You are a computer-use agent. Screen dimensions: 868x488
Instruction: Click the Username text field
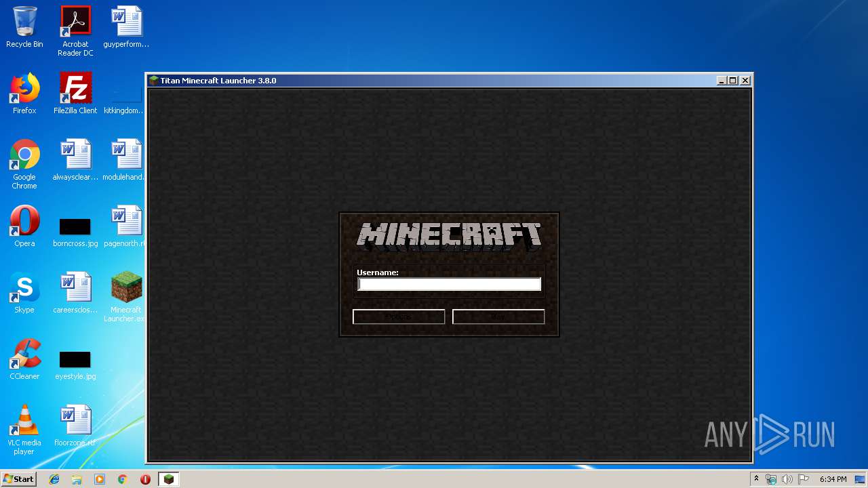449,285
